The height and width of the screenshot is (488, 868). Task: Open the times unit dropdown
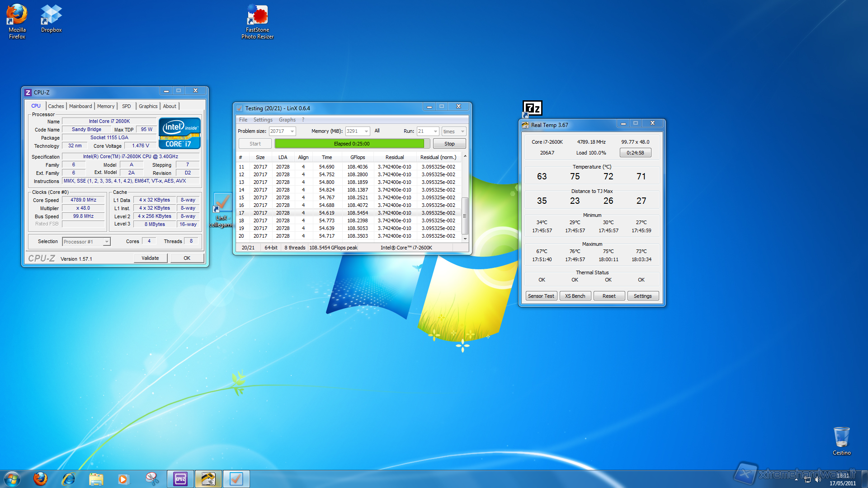pyautogui.click(x=462, y=131)
